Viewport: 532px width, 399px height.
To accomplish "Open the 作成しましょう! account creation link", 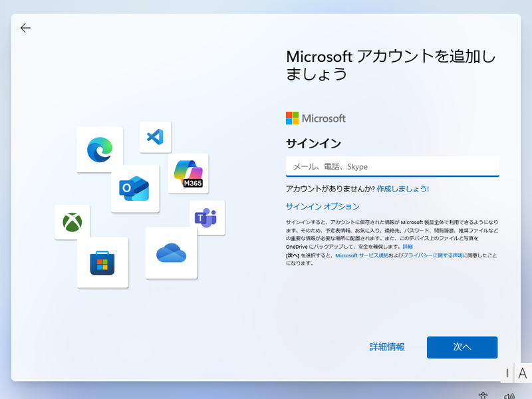I will tap(404, 189).
